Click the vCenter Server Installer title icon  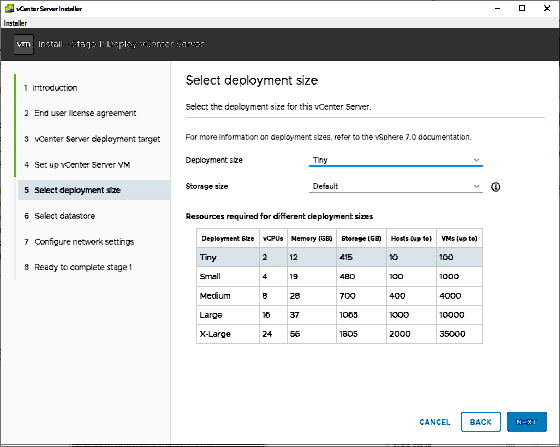(x=9, y=9)
